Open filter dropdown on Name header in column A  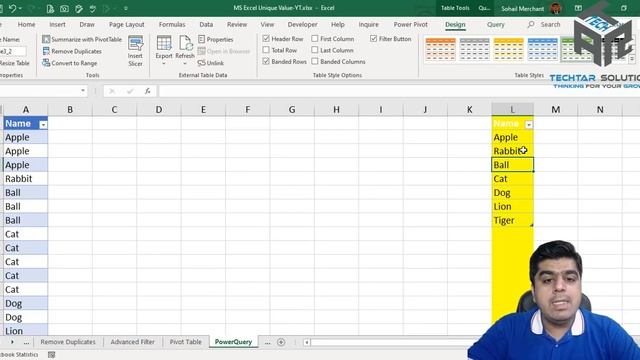coord(43,124)
